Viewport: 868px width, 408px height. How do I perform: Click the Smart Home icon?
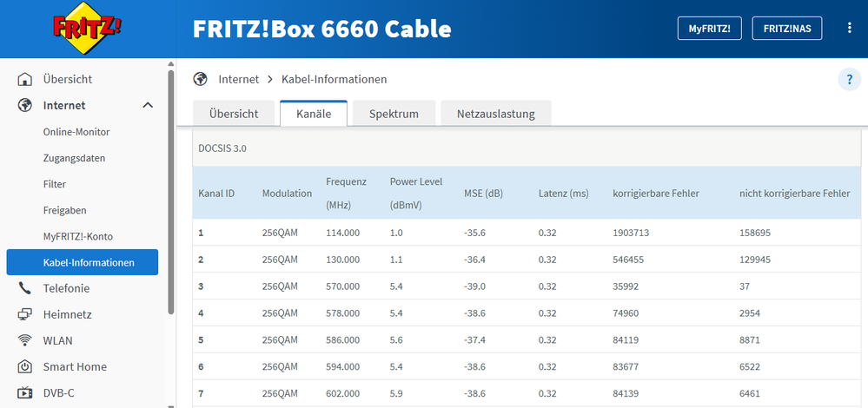point(24,366)
